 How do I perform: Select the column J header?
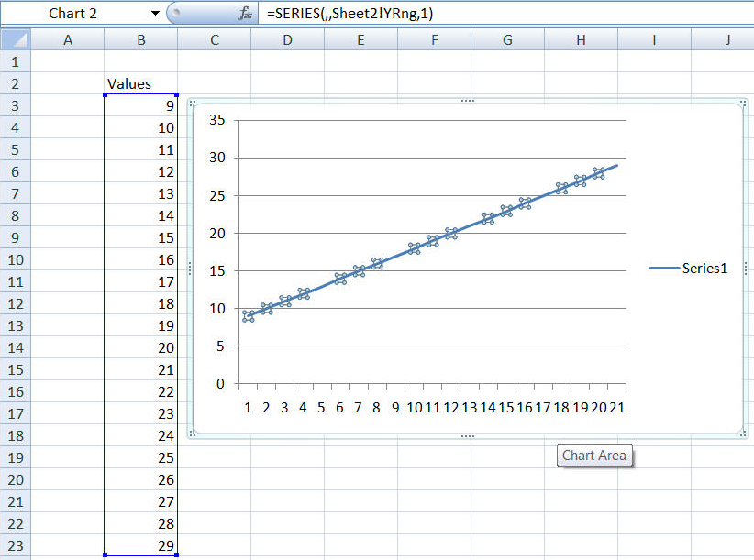(726, 39)
